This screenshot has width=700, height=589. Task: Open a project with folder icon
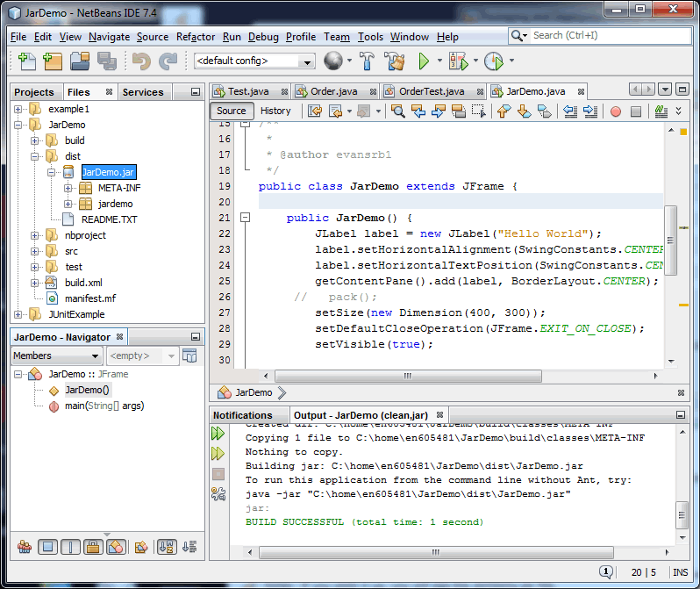coord(80,61)
